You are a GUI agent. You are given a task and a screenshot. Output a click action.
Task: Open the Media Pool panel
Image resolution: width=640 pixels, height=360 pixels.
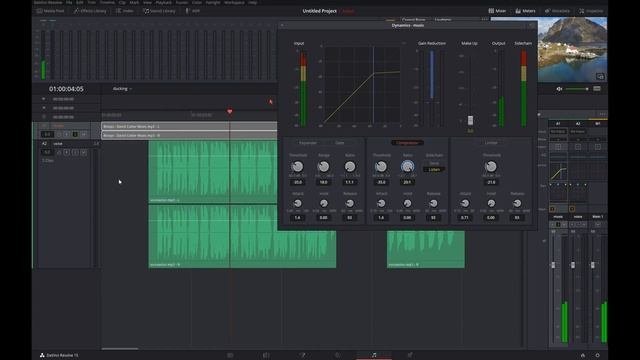coord(51,11)
